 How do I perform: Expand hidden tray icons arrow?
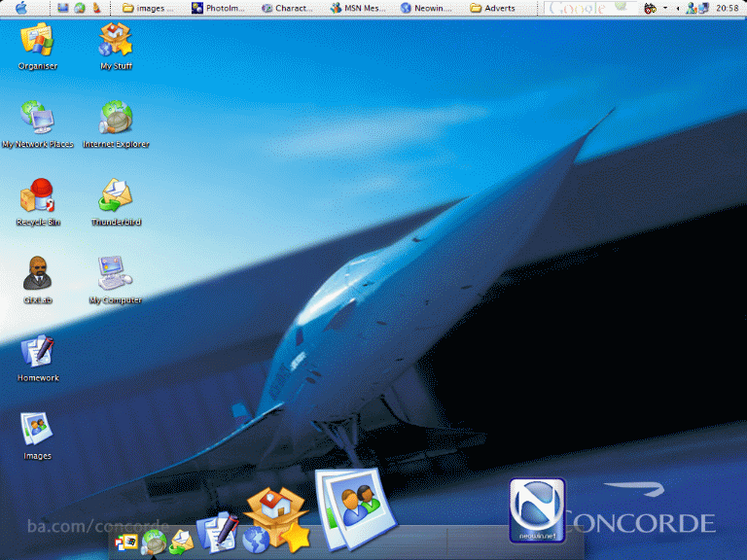click(x=678, y=8)
